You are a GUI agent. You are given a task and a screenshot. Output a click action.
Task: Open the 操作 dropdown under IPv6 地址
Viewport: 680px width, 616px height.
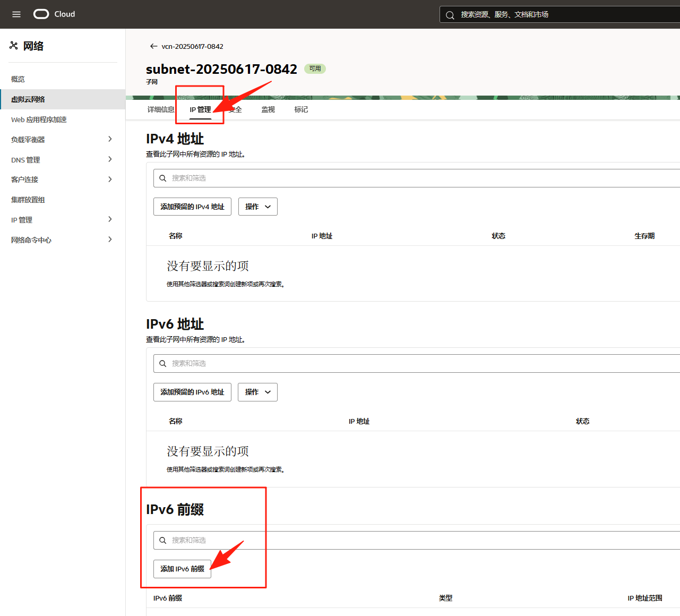tap(257, 392)
